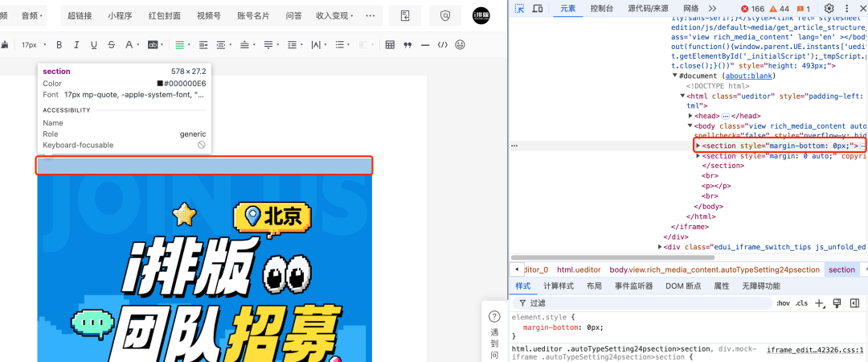Expand div edui_iframe_switch_tips node
The image size is (868, 362).
tap(660, 247)
